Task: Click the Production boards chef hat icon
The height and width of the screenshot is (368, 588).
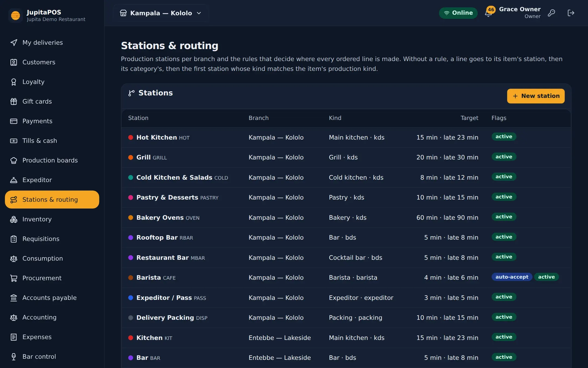Action: [14, 160]
